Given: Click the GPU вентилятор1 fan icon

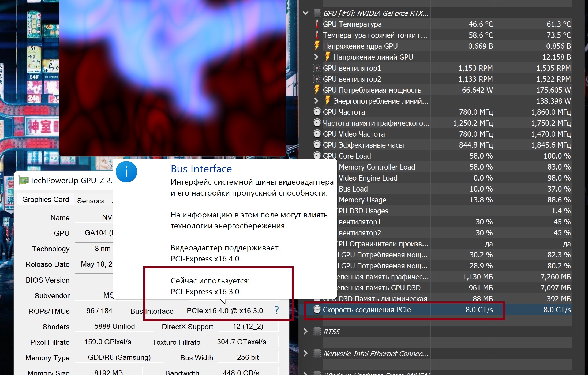Looking at the screenshot, I should (x=317, y=68).
